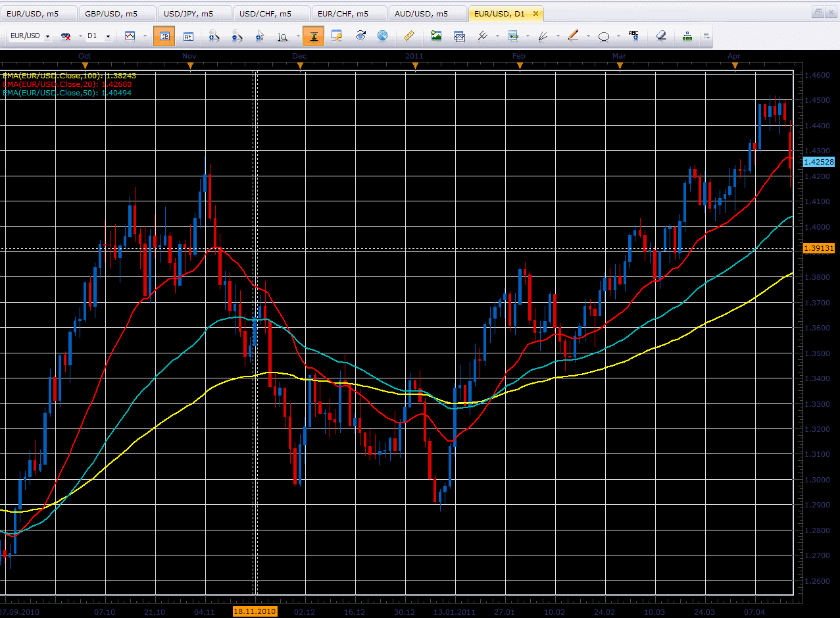Select the Zoom Out tool
840x618 pixels.
point(236,36)
